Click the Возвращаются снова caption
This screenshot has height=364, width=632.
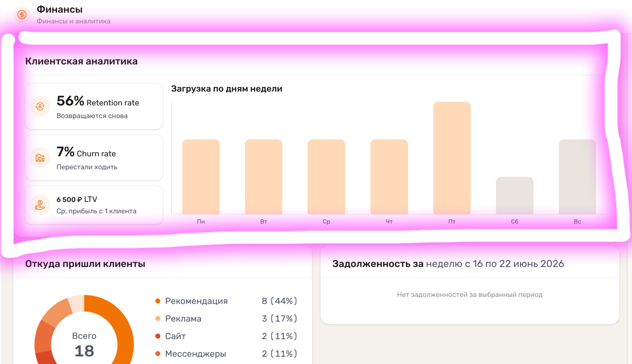[x=92, y=116]
